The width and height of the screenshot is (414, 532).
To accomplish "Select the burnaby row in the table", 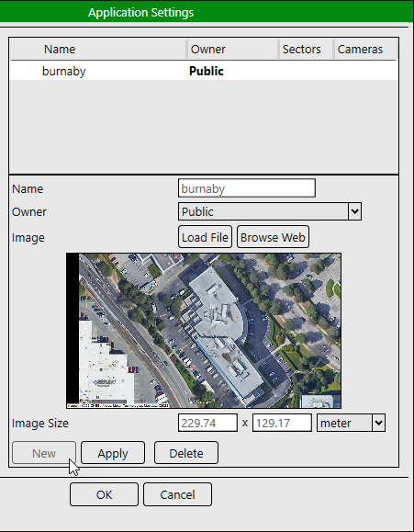I will point(204,71).
